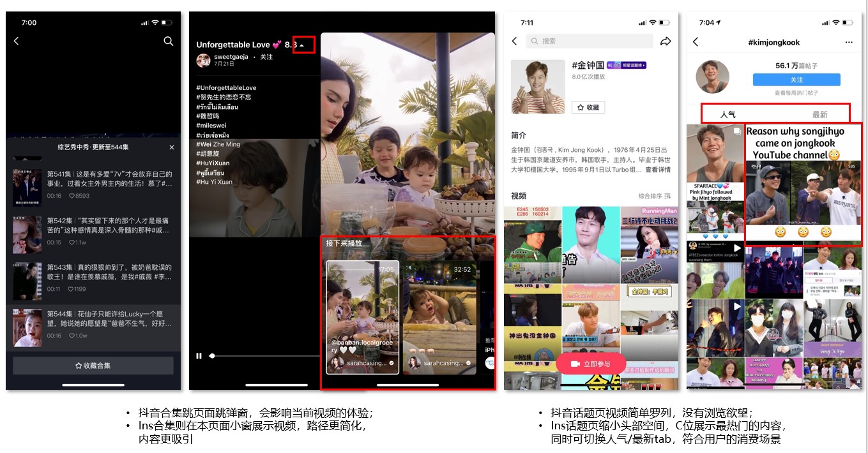Viewport: 868px width, 453px height.
Task: Open sweetgaeja profile avatar
Action: click(203, 61)
